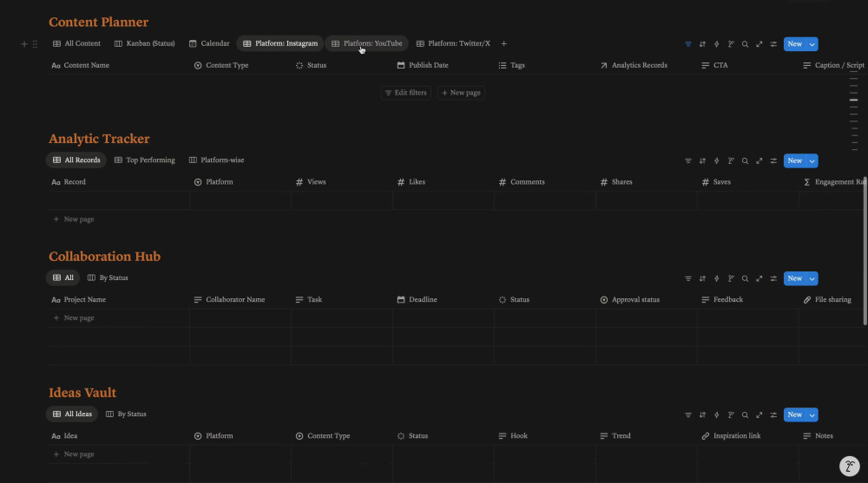The width and height of the screenshot is (868, 483).
Task: Open Analytic Tracker as full page
Action: (x=759, y=160)
